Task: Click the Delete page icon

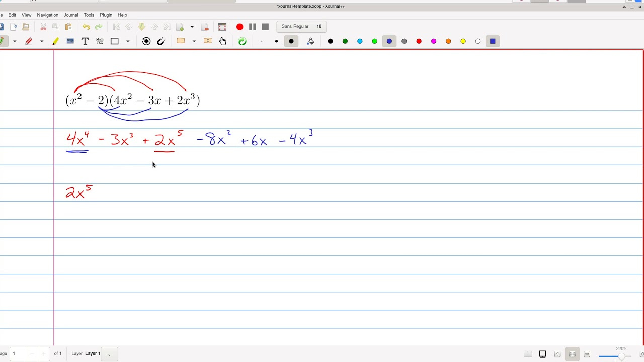Action: [x=205, y=27]
